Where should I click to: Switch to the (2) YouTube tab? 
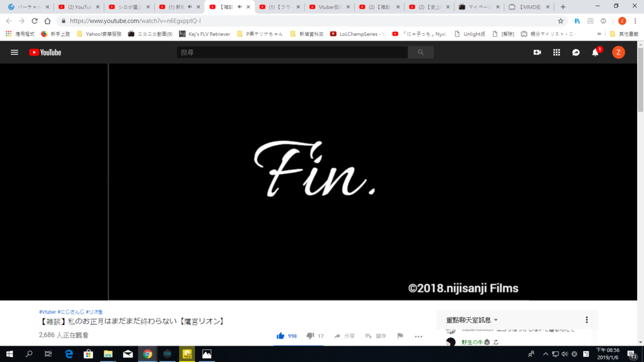(x=79, y=6)
